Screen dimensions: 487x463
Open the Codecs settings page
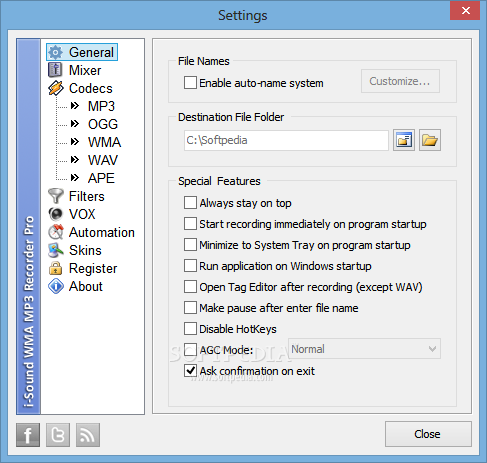point(91,88)
